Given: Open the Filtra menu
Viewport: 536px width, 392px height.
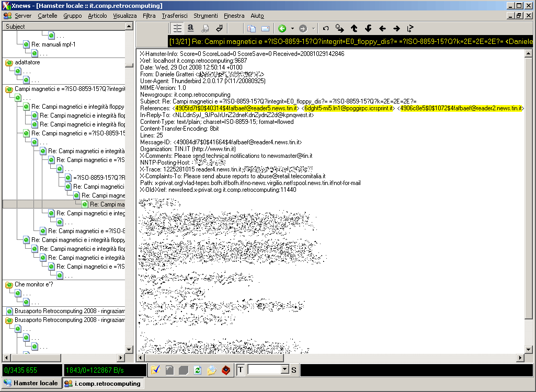Looking at the screenshot, I should coord(149,16).
